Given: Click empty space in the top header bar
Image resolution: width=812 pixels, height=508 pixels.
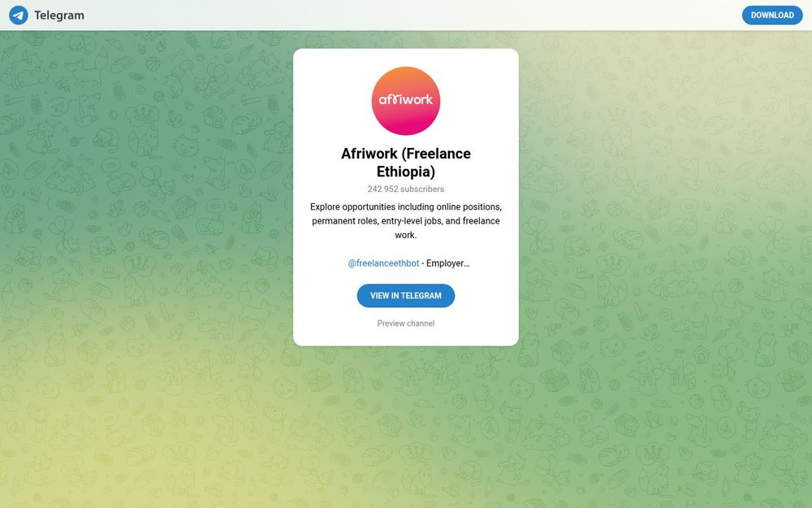Looking at the screenshot, I should 414,15.
